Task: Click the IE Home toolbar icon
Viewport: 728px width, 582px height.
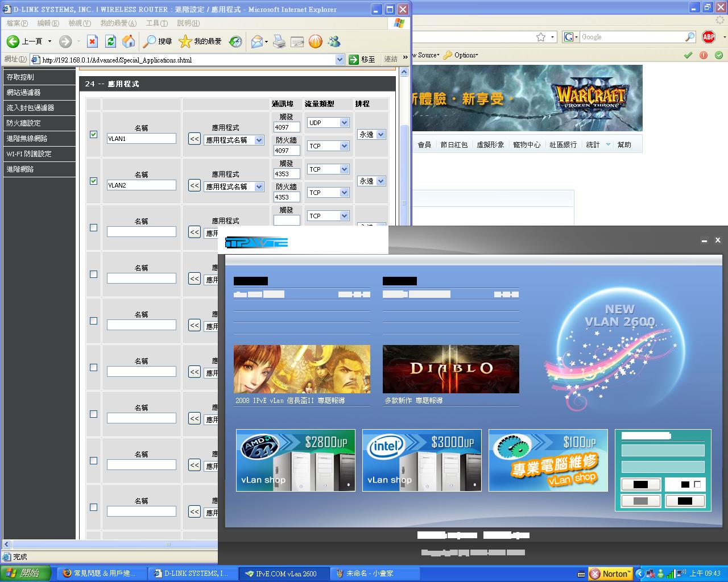Action: click(129, 41)
